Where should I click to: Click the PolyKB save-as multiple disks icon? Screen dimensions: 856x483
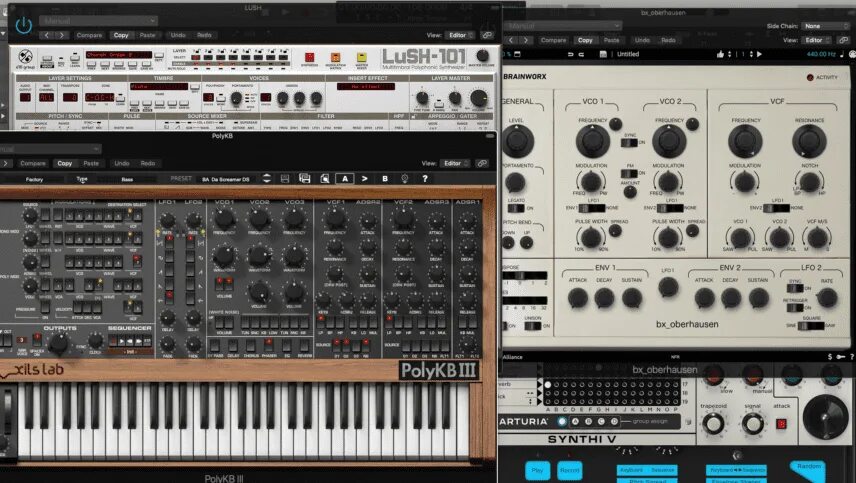[x=304, y=178]
